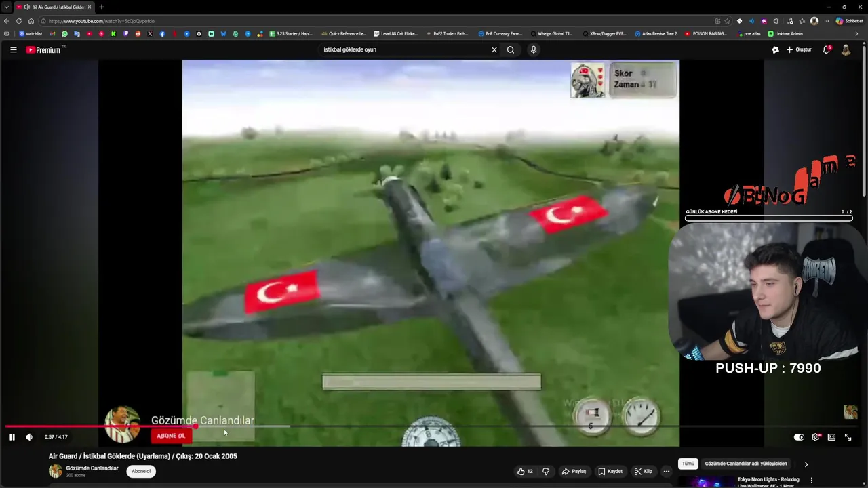This screenshot has width=868, height=488.
Task: Select the Air Guard YouTube tab
Action: point(54,7)
